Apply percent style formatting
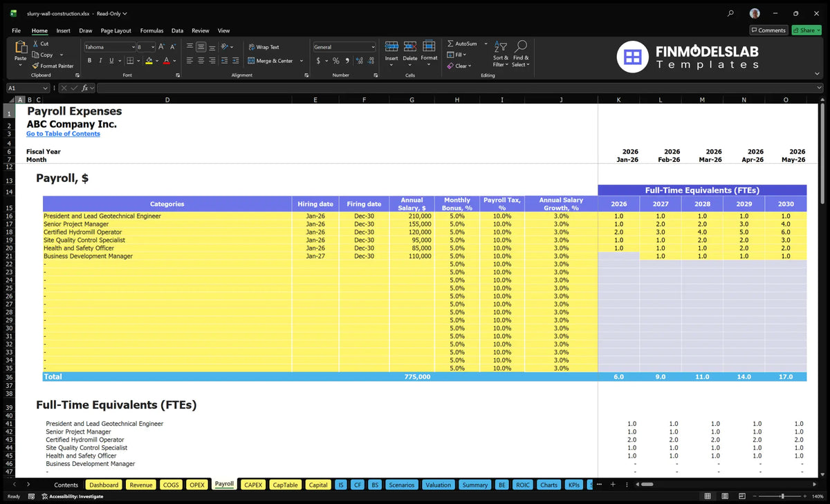This screenshot has width=830, height=504. [336, 61]
